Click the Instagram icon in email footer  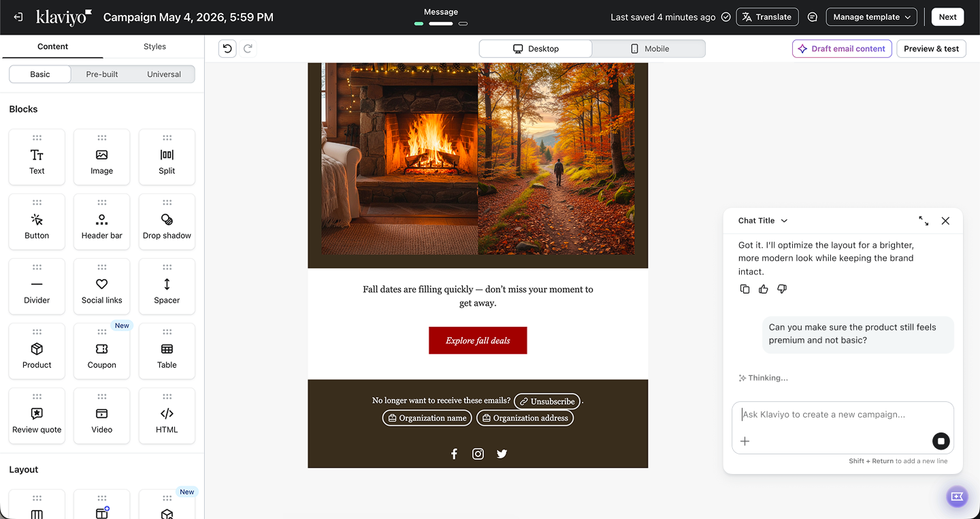click(478, 454)
